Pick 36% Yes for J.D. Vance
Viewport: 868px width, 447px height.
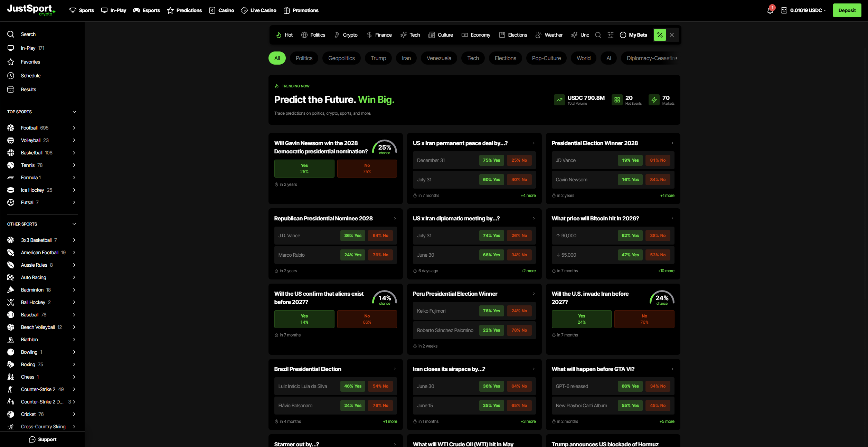tap(353, 236)
